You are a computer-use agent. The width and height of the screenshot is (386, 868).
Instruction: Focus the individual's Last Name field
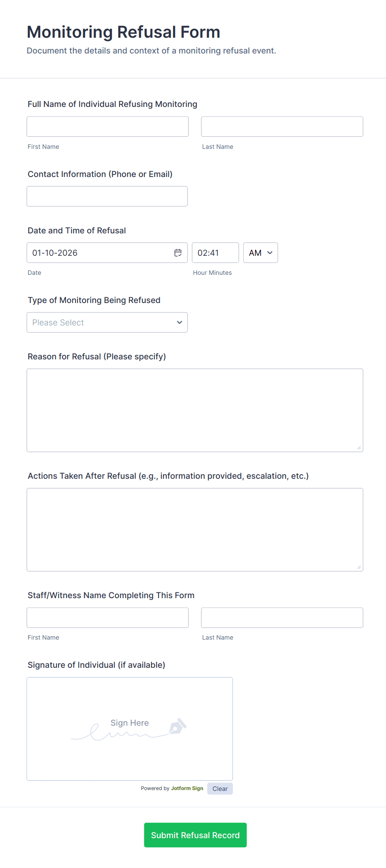click(x=282, y=127)
